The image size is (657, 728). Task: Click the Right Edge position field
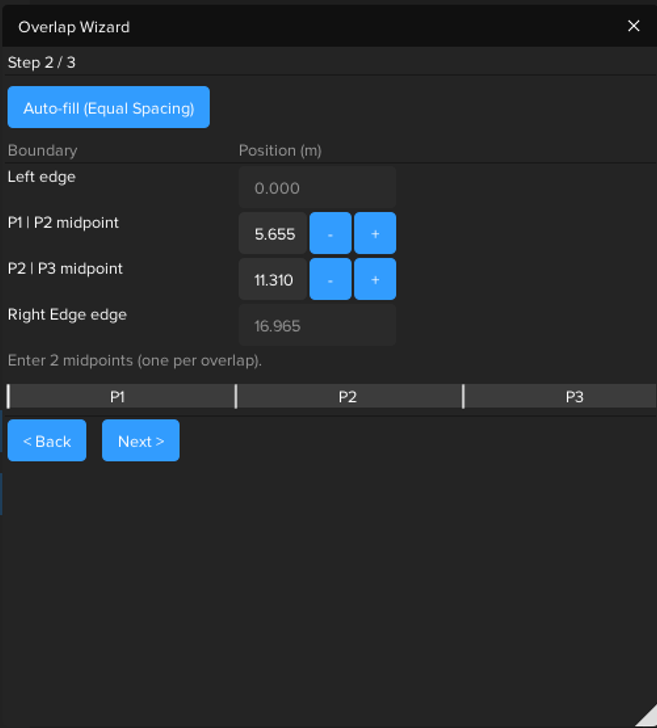317,326
